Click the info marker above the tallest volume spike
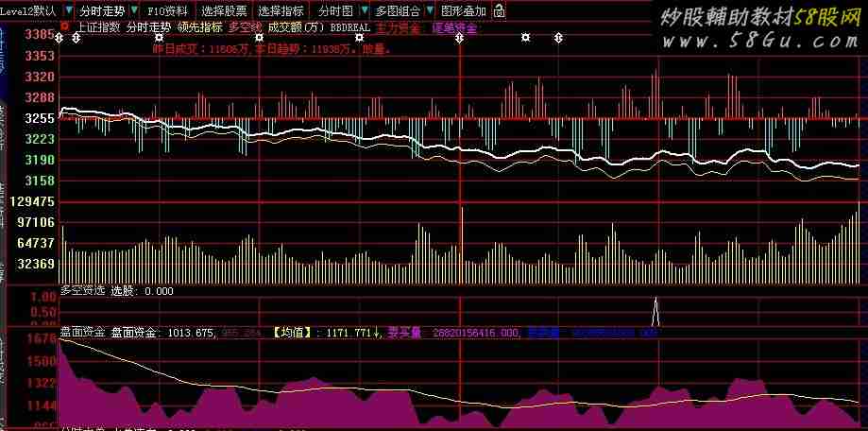Image resolution: width=868 pixels, height=431 pixels. coord(459,38)
